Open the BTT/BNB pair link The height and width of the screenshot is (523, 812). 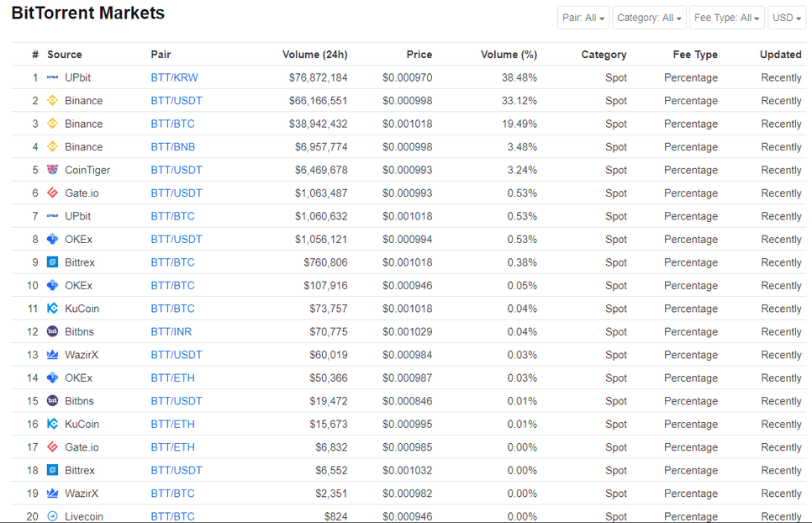coord(173,146)
